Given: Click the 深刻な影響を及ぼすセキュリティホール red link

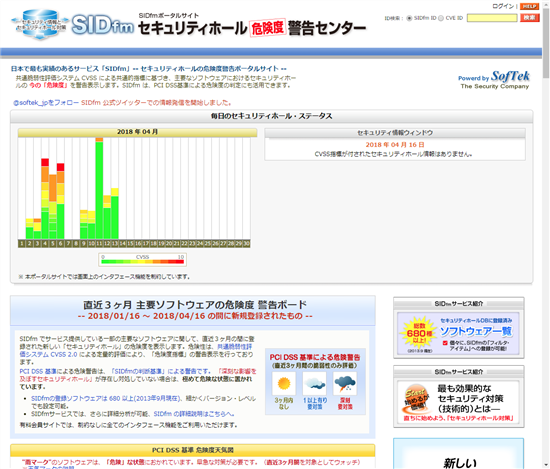Looking at the screenshot, I should coord(138,375).
